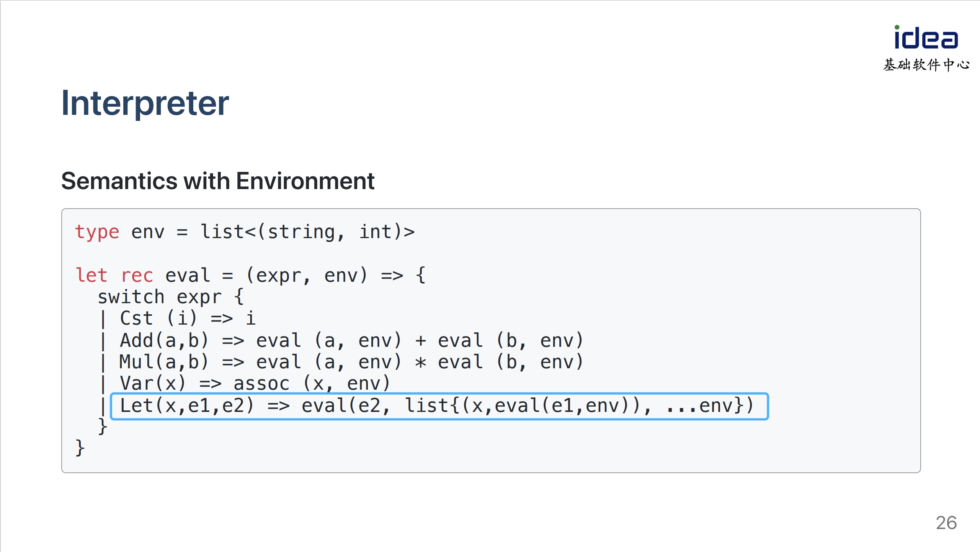Click the slide number 26
Viewport: 980px width, 552px height.
tap(946, 523)
